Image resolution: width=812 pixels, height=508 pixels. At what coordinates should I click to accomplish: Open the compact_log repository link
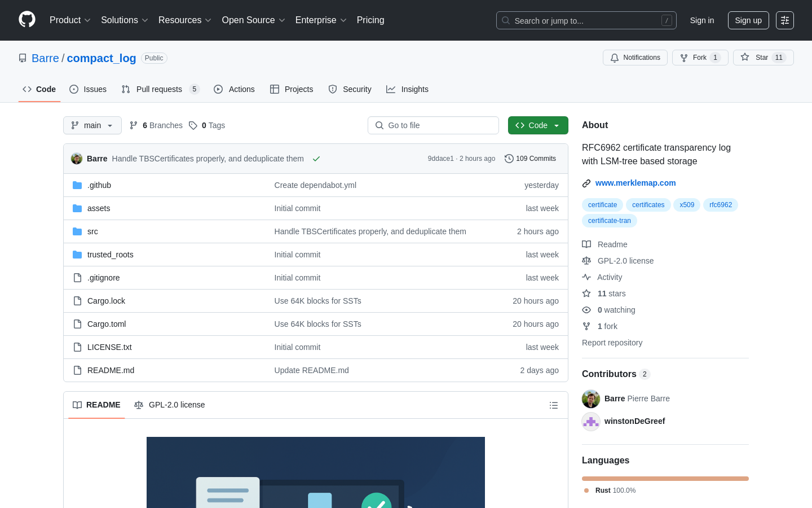pos(101,58)
